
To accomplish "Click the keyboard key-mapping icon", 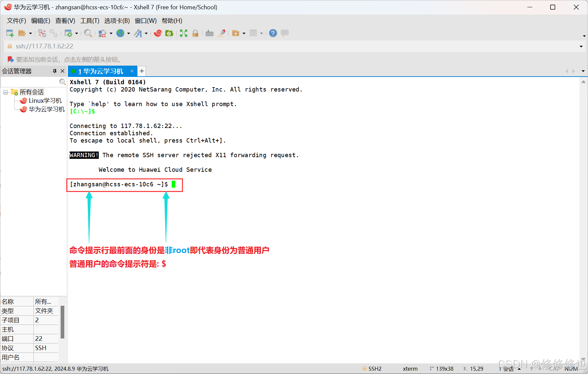I will (x=209, y=33).
